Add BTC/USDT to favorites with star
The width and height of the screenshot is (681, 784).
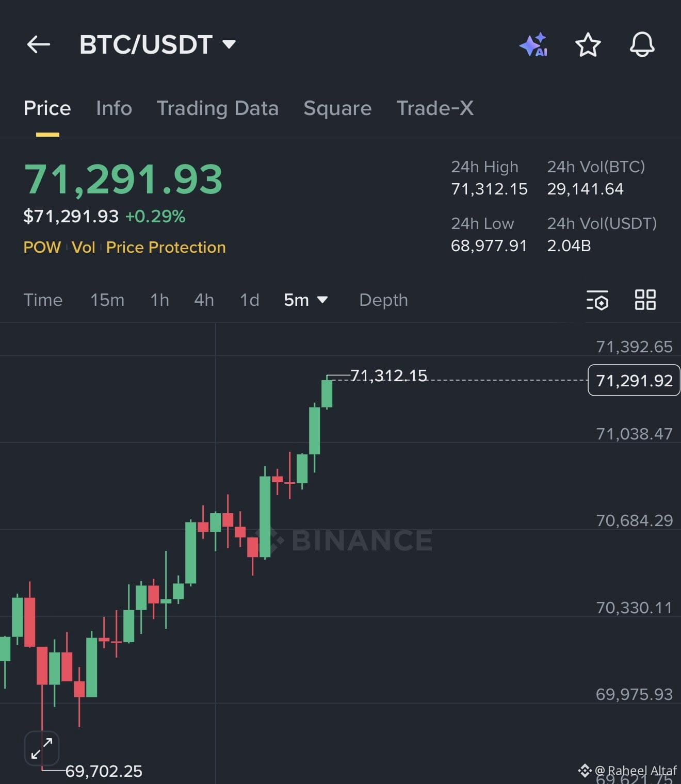588,45
